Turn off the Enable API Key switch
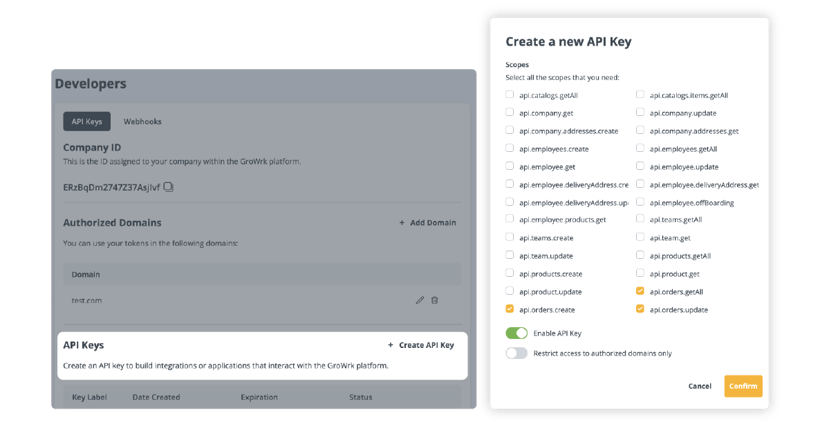 (517, 333)
